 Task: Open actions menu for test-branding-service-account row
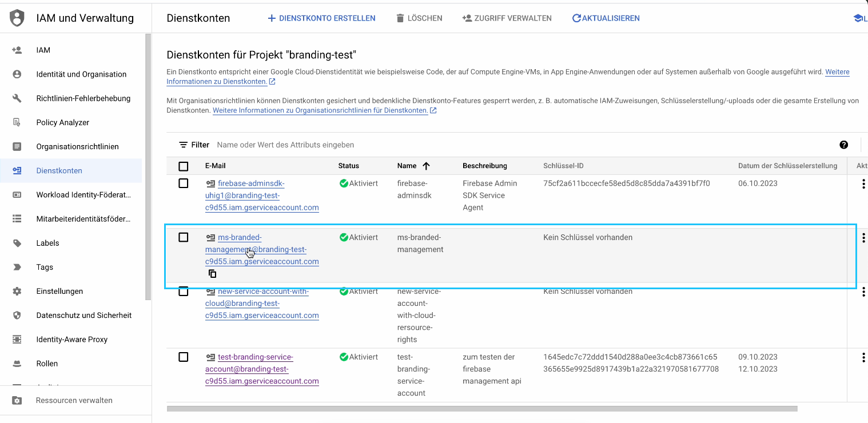pos(863,358)
